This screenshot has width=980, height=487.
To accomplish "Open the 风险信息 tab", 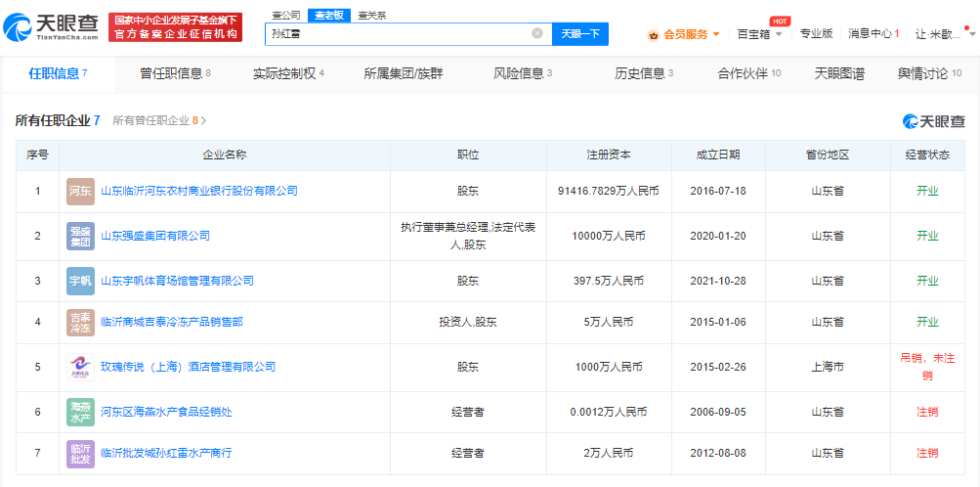I will pyautogui.click(x=523, y=73).
